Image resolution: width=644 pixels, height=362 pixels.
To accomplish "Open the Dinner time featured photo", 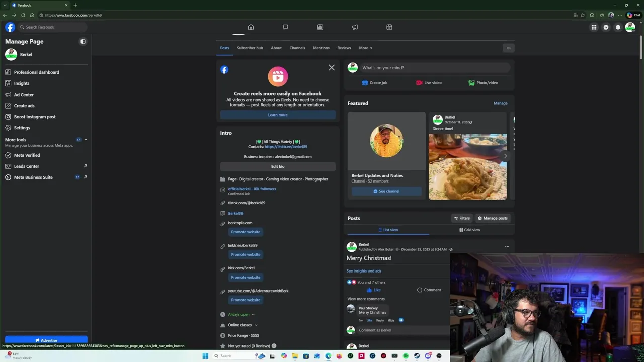I will (467, 166).
